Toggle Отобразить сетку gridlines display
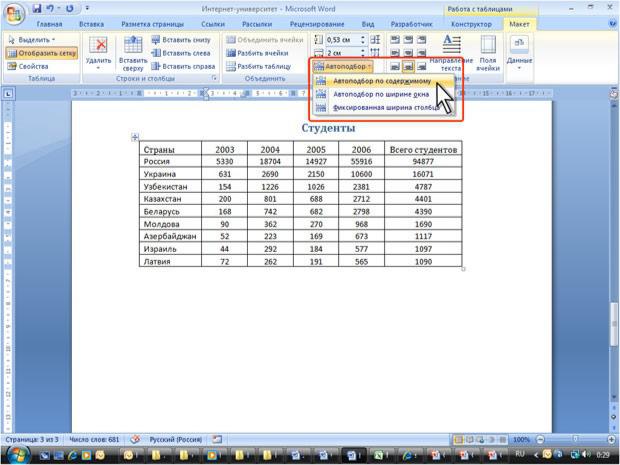This screenshot has width=620, height=465. (42, 53)
